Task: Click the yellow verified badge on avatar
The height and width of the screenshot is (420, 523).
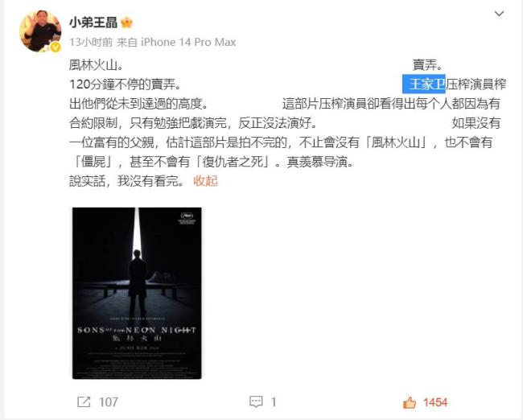Action: point(56,47)
